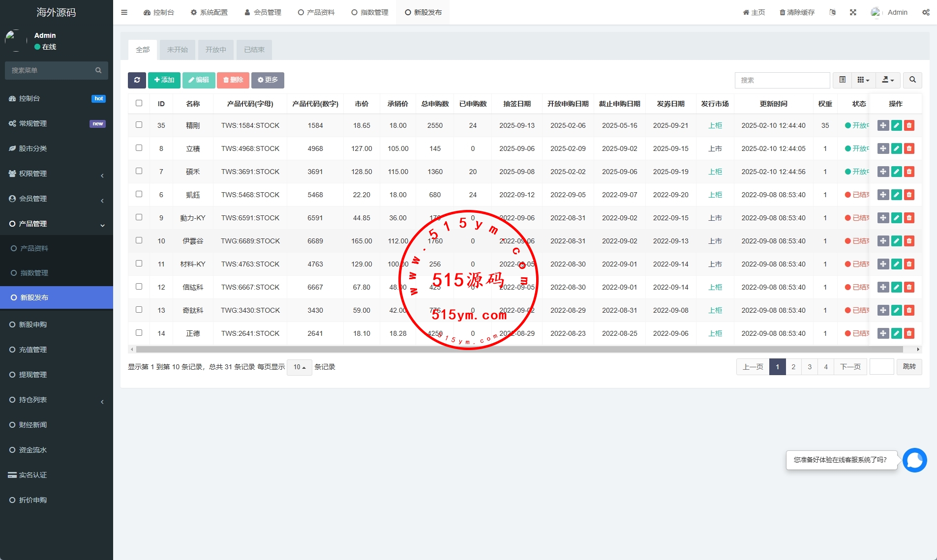Open the page size dropdown showing 10
937x560 pixels.
click(299, 367)
